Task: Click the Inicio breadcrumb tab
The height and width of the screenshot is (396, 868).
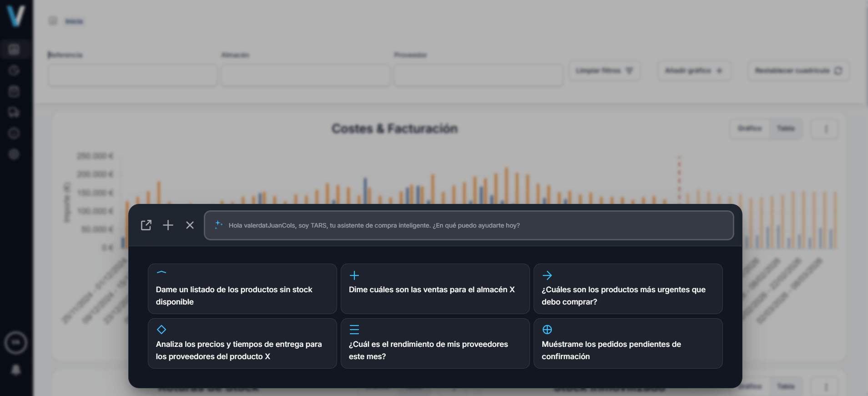Action: [x=74, y=21]
